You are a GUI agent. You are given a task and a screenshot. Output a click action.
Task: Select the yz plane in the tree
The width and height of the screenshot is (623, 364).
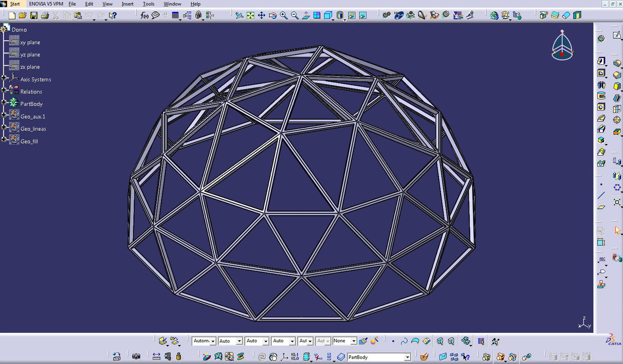click(30, 55)
